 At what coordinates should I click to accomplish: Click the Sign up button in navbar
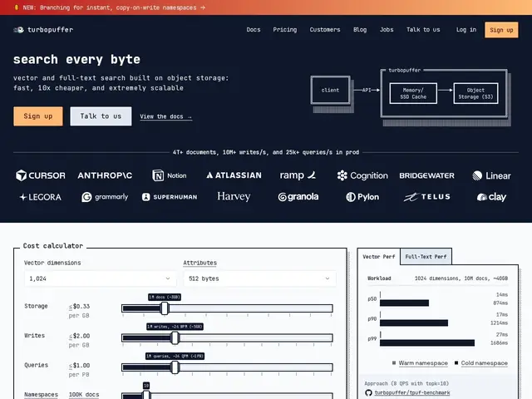coord(501,30)
